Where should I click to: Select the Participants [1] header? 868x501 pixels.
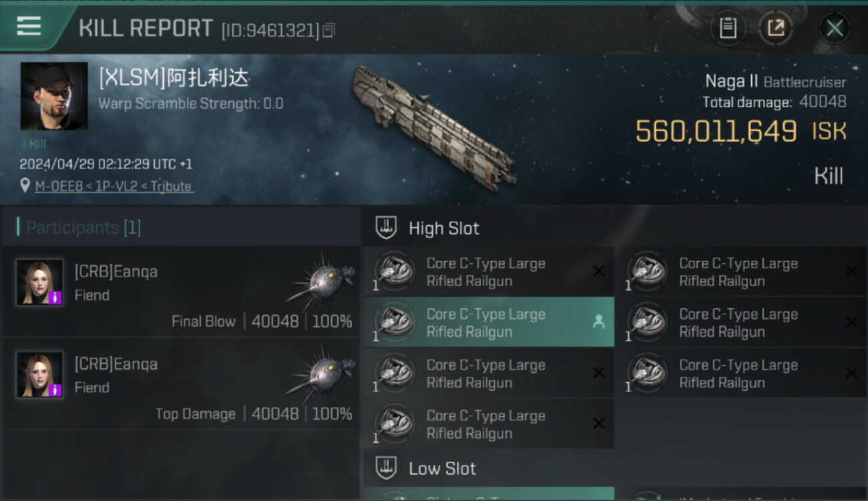(83, 228)
